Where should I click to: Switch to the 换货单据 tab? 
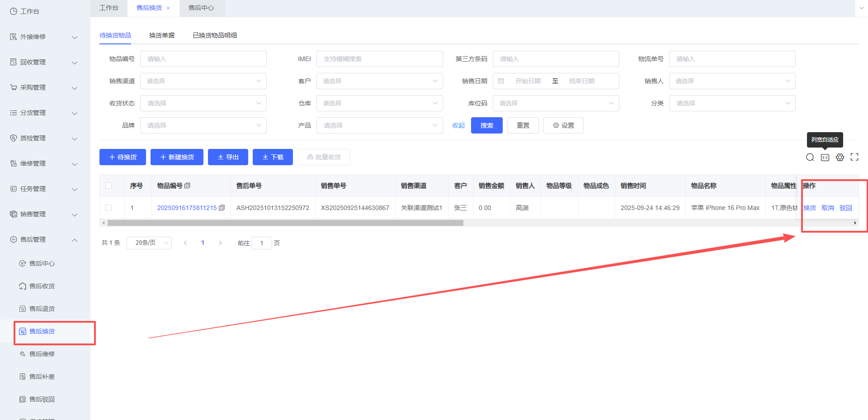click(x=161, y=35)
